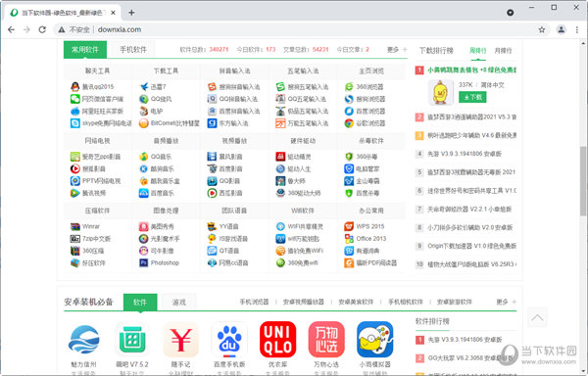588x376 pixels.
Task: Open the 天命奇御修改器 V2.2.1 ranking entry
Action: (x=469, y=209)
